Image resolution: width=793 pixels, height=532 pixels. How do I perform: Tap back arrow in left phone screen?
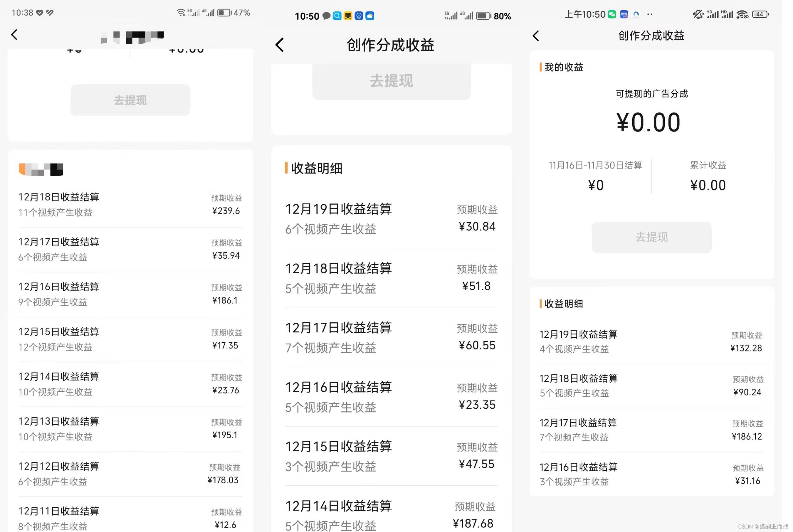pos(14,35)
